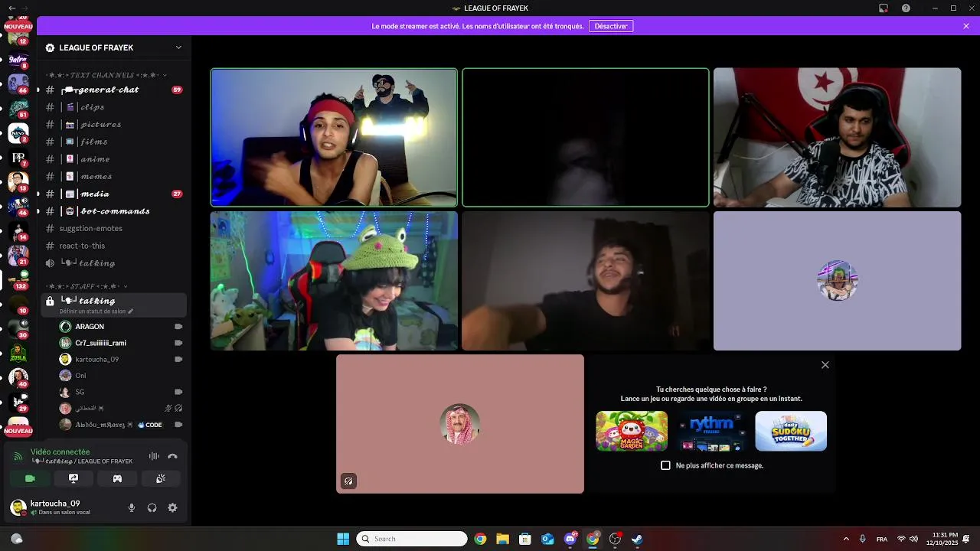Open the PR server with badge 7
Viewport: 980px width, 551px height.
[x=18, y=158]
